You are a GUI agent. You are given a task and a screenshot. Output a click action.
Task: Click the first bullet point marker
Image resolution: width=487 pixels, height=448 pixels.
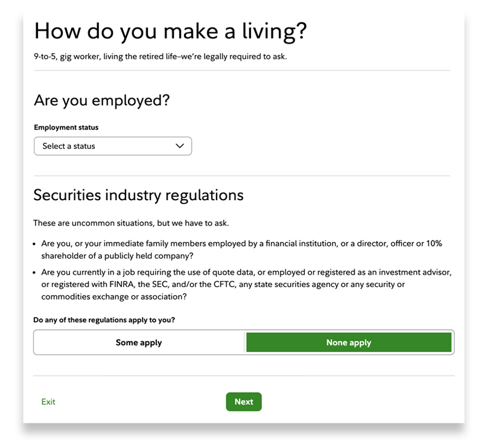[x=36, y=244]
